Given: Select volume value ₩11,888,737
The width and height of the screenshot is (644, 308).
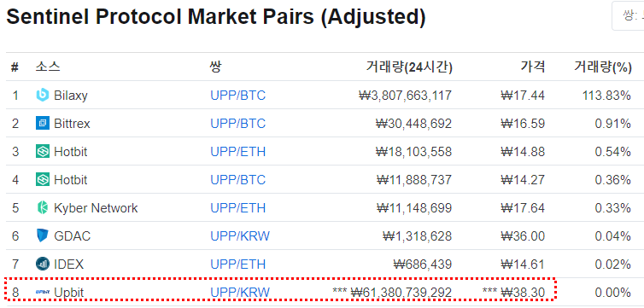Looking at the screenshot, I should pyautogui.click(x=414, y=180).
